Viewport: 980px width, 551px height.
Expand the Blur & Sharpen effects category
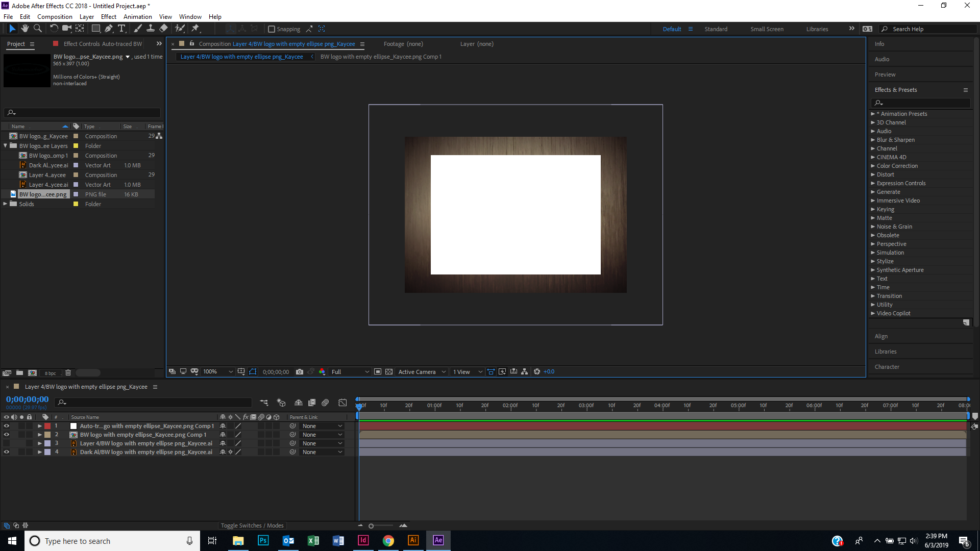pyautogui.click(x=873, y=139)
